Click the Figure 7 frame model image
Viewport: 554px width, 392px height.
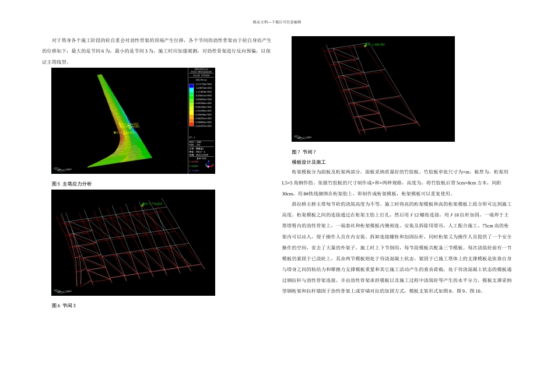coord(373,89)
